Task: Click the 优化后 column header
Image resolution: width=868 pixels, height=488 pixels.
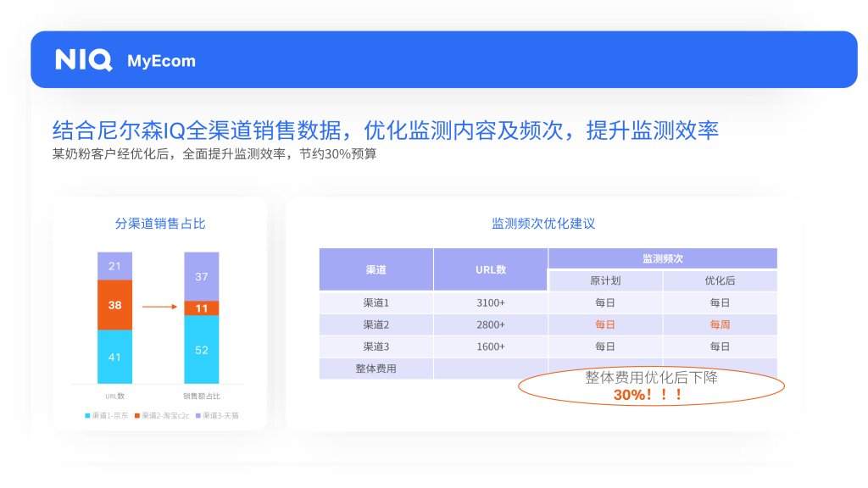Action: click(720, 280)
